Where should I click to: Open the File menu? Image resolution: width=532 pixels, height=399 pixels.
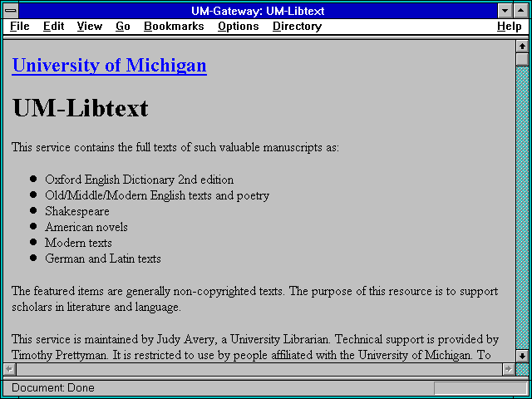[20, 27]
